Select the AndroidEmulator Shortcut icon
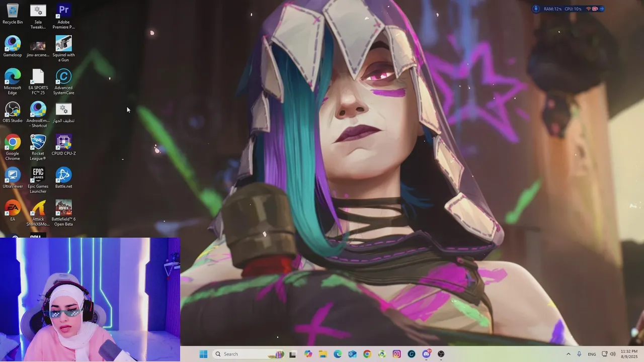The width and height of the screenshot is (644, 362). (38, 115)
